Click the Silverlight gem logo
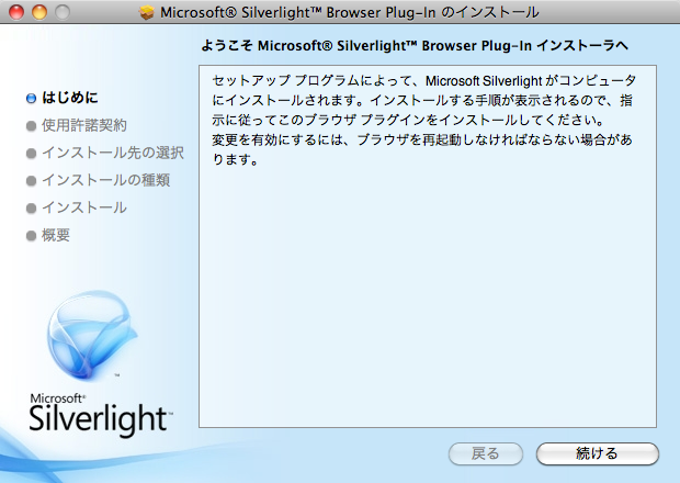680x483 pixels. (x=92, y=336)
